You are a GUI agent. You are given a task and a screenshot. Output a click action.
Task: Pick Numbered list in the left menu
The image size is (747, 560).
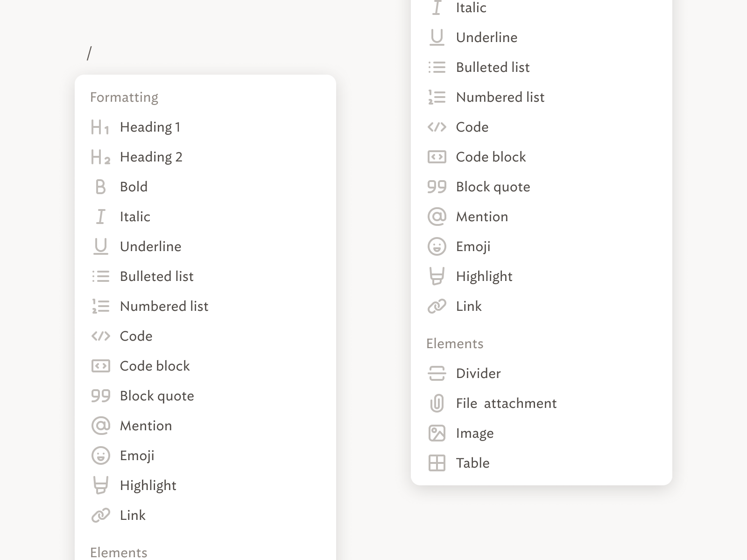coord(164,307)
